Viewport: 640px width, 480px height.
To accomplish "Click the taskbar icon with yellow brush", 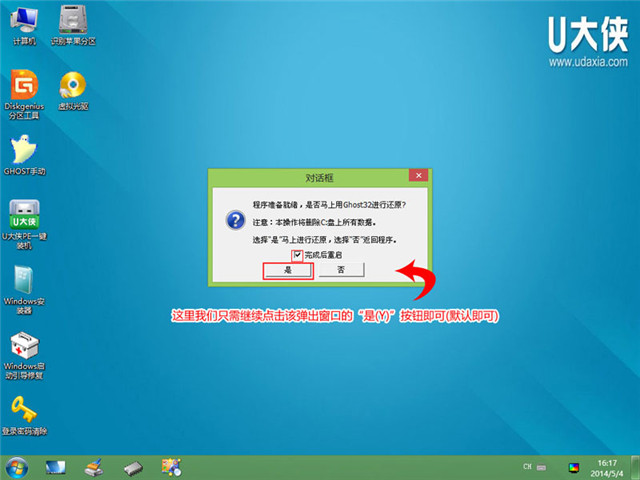I will pos(94,466).
